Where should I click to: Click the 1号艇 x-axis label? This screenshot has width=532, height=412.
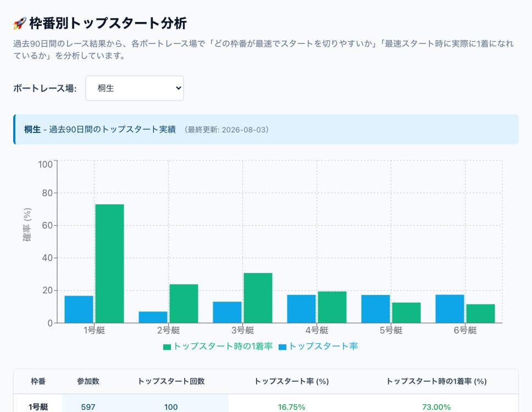95,330
